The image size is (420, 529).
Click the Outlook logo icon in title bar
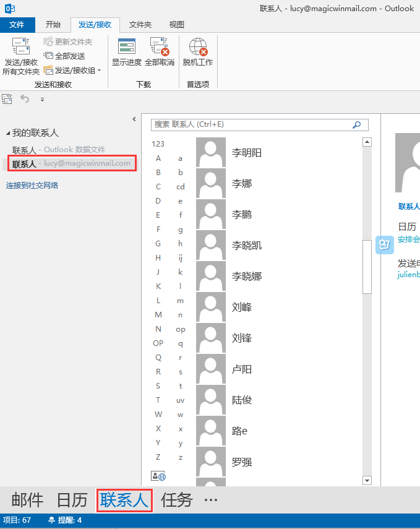click(10, 9)
